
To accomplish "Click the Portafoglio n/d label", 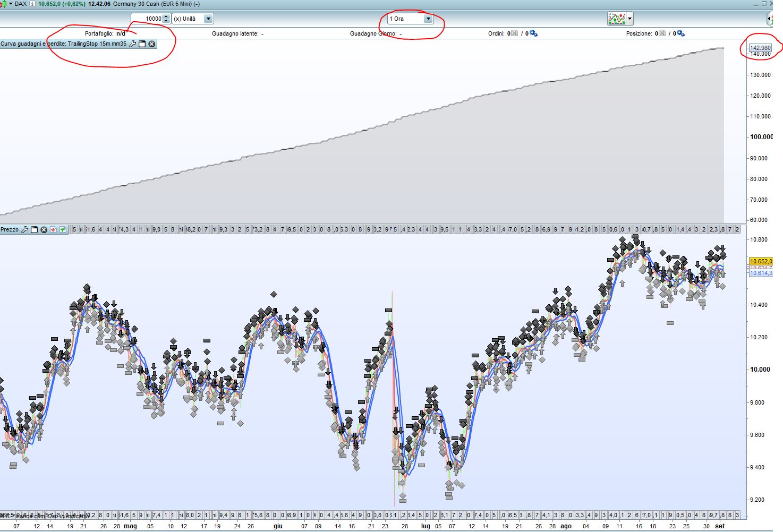I will click(105, 33).
